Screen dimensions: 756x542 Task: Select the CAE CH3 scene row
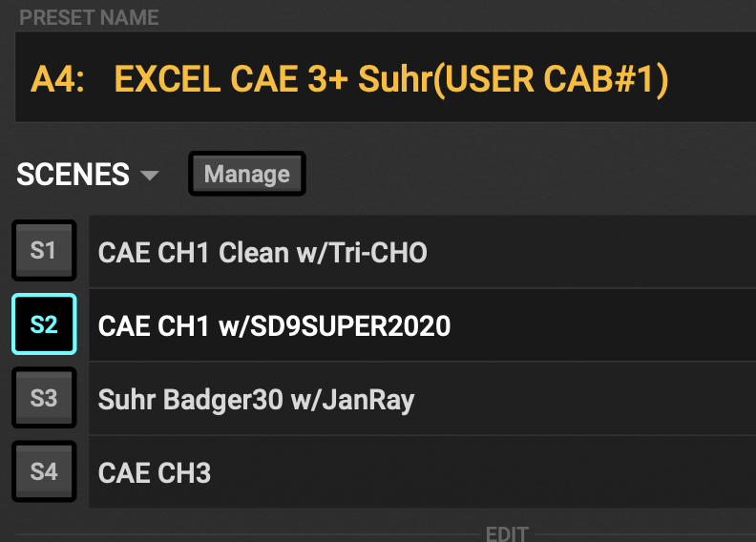tap(422, 472)
